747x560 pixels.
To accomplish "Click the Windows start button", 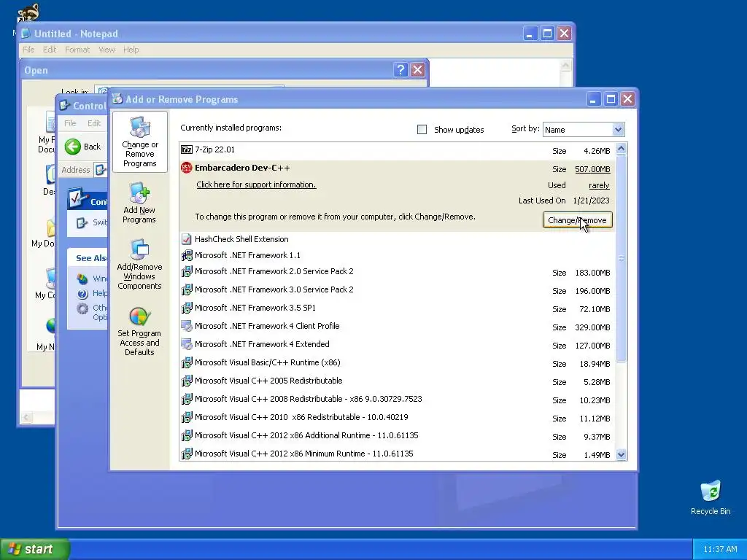I will coord(35,549).
